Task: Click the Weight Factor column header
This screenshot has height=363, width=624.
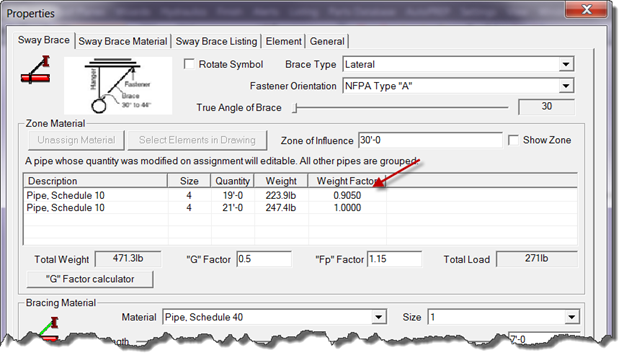Action: [x=347, y=181]
